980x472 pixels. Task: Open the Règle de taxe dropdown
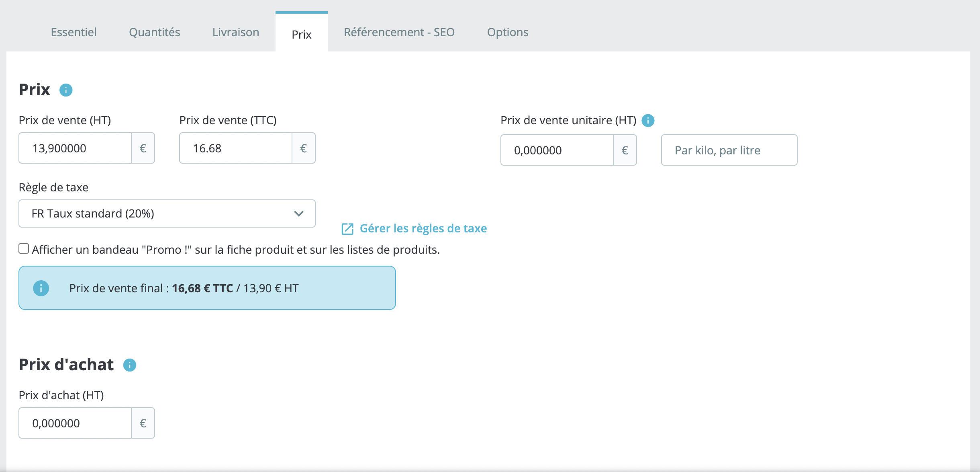pos(167,213)
